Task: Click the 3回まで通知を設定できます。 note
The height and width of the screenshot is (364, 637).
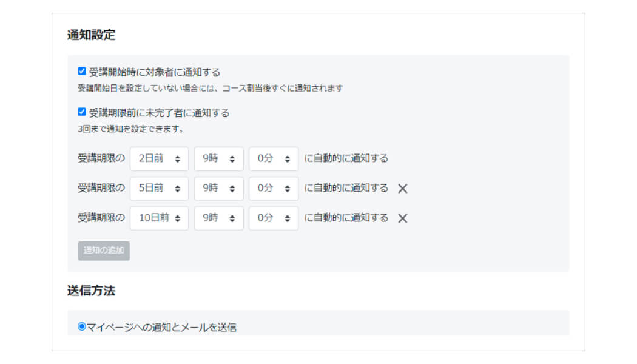Action: (x=131, y=129)
